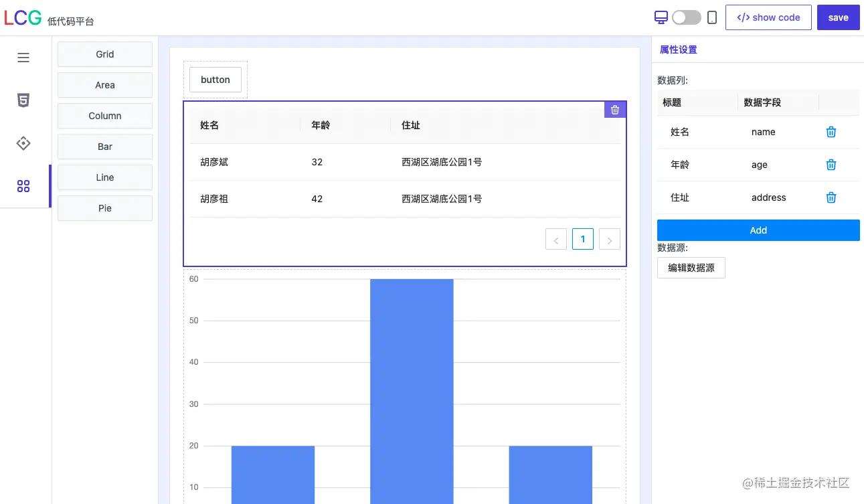Select the four-squares grid icon in sidebar
Screen dimensions: 864x504
pyautogui.click(x=23, y=186)
